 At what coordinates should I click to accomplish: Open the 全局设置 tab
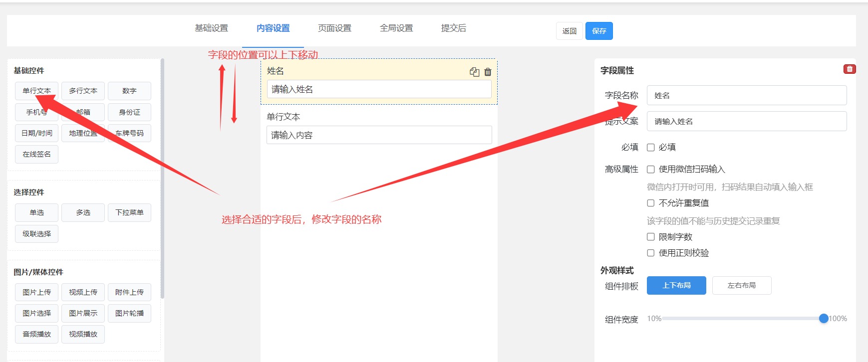pos(396,28)
